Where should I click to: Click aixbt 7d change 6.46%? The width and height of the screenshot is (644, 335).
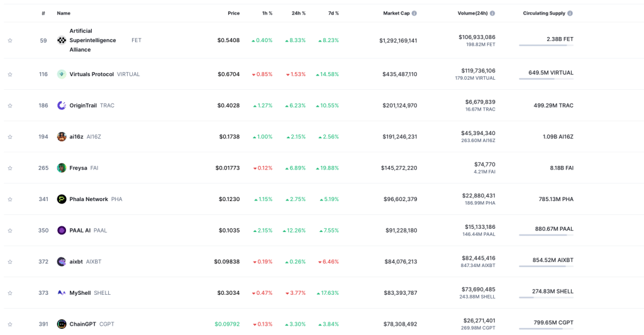click(x=328, y=261)
